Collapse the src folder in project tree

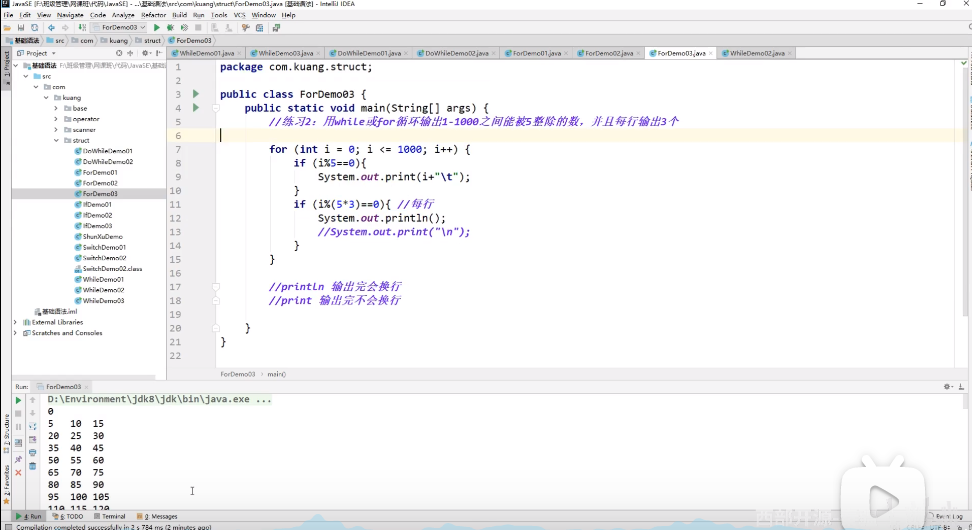[25, 76]
